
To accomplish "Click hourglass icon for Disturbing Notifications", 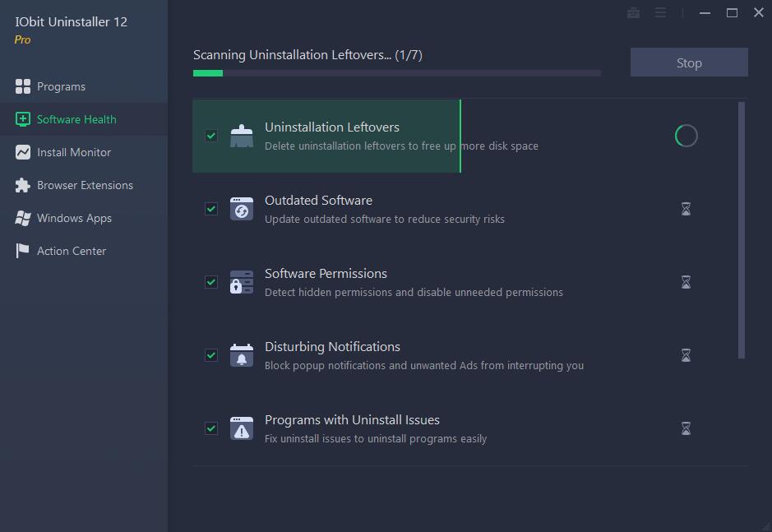I will pyautogui.click(x=686, y=355).
